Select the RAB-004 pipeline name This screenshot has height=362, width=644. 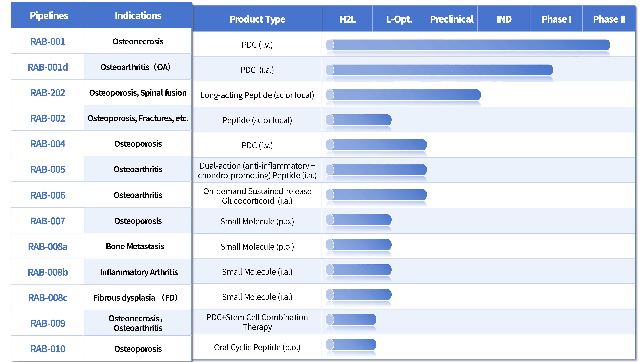pos(48,144)
